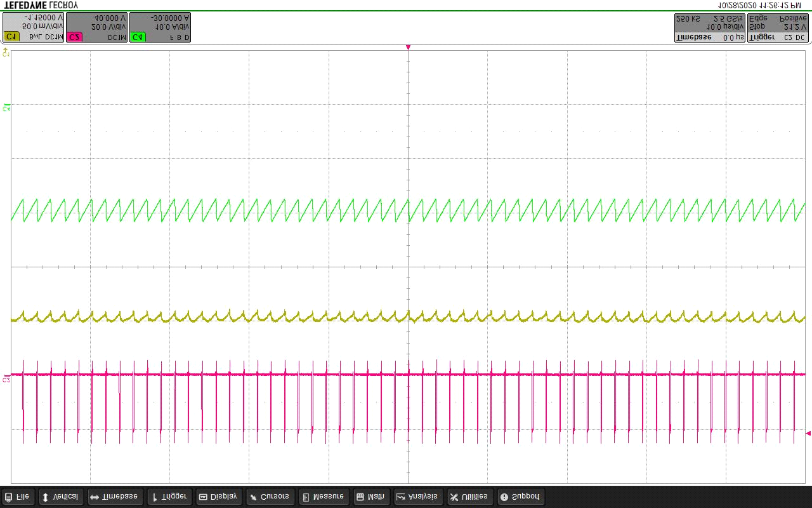Viewport: 812px width, 508px height.
Task: Select trigger level arrow on right grid edge
Action: point(808,433)
